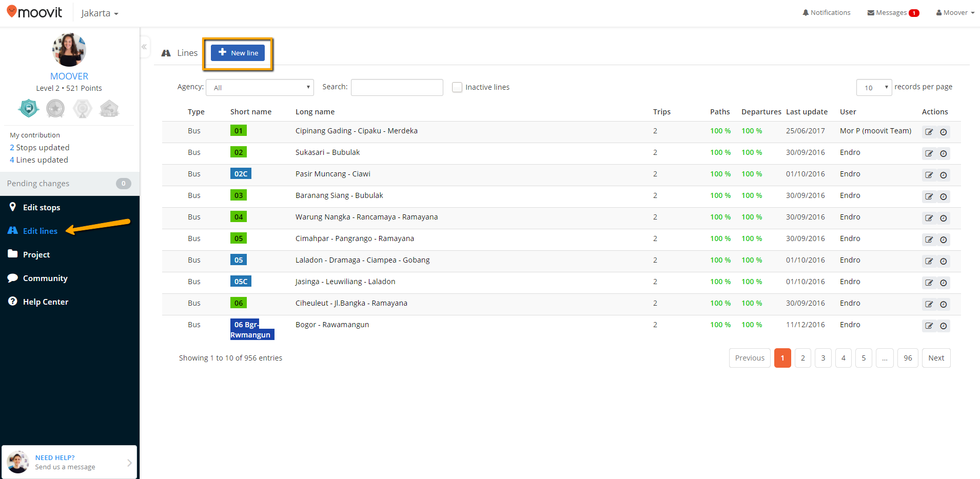View history of Bogor - Rawamangun line

[x=943, y=326]
